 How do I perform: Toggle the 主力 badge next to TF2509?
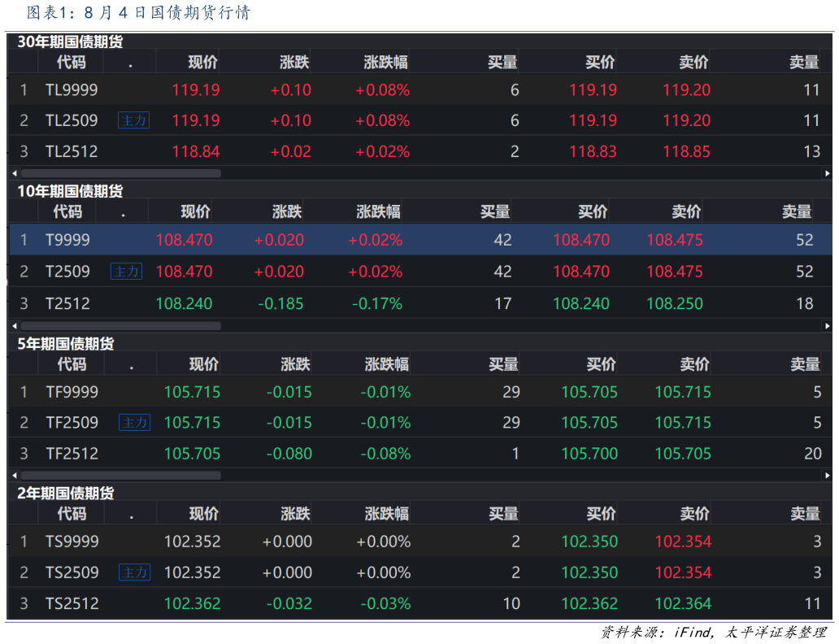133,423
